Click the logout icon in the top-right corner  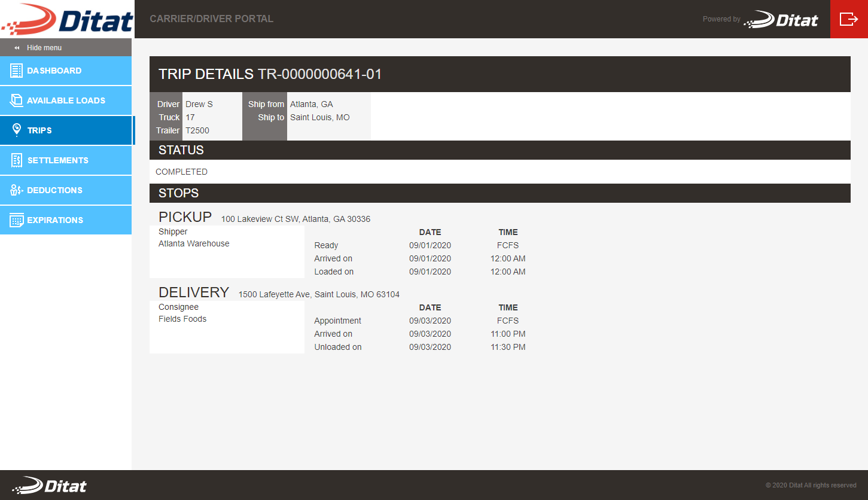[848, 19]
